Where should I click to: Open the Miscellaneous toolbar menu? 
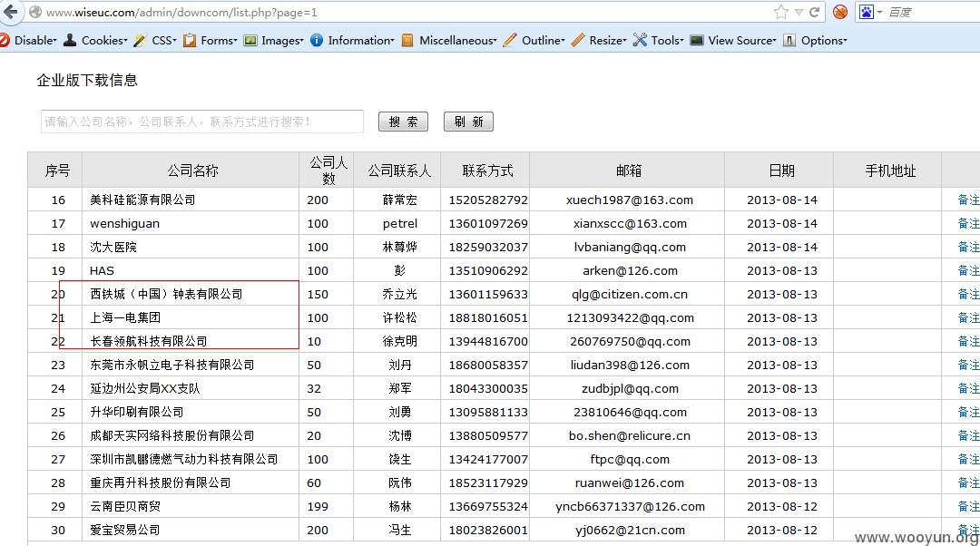pyautogui.click(x=457, y=40)
